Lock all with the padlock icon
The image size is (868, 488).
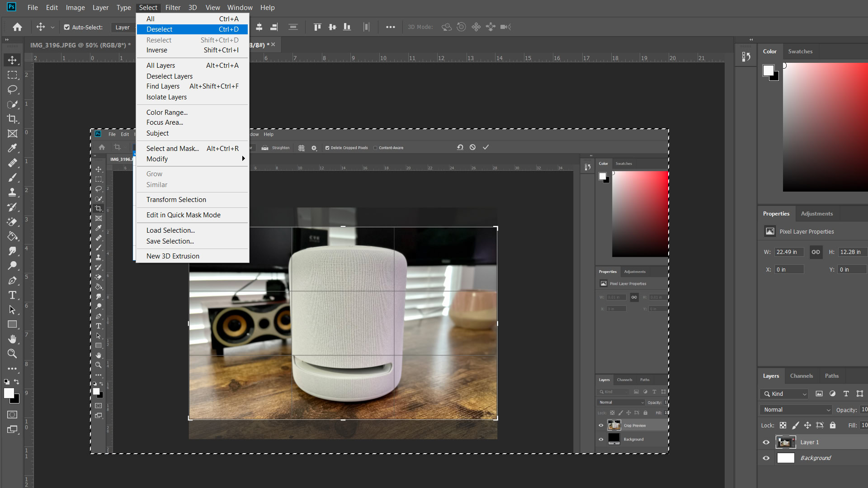[832, 425]
